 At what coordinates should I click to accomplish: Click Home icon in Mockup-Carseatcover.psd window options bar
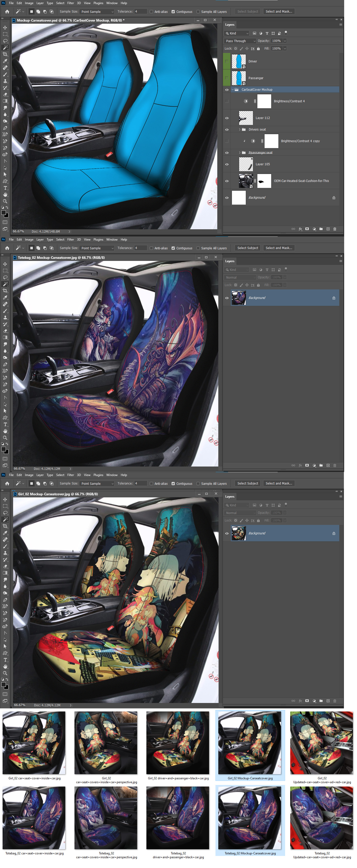click(7, 12)
